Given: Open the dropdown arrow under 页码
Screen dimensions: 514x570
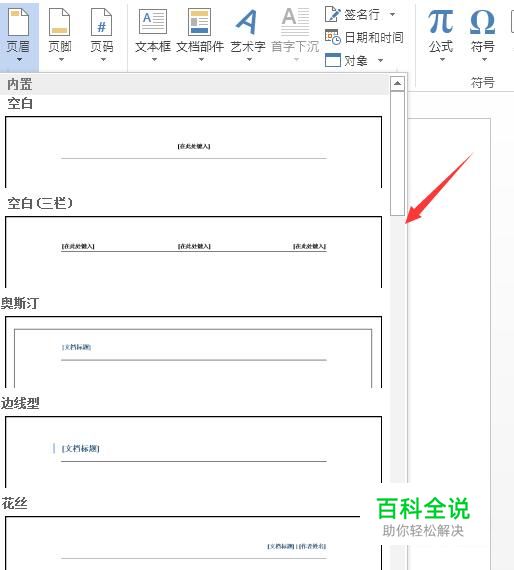Looking at the screenshot, I should [x=103, y=60].
